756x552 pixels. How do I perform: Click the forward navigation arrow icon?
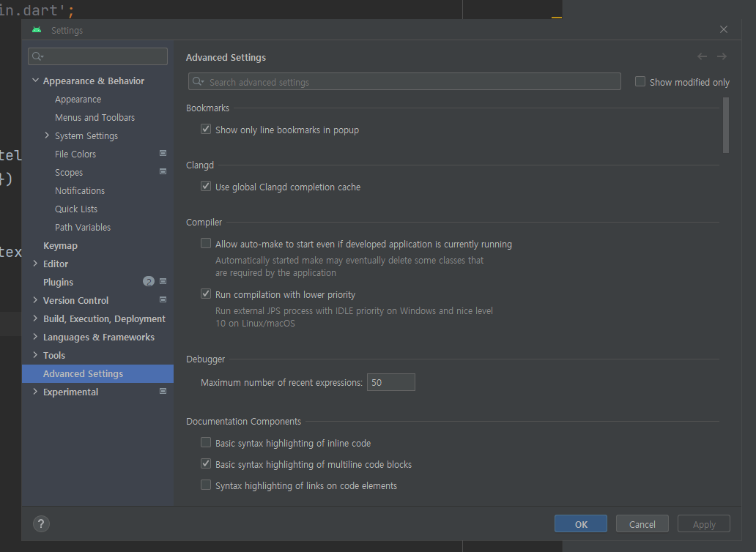tap(722, 57)
